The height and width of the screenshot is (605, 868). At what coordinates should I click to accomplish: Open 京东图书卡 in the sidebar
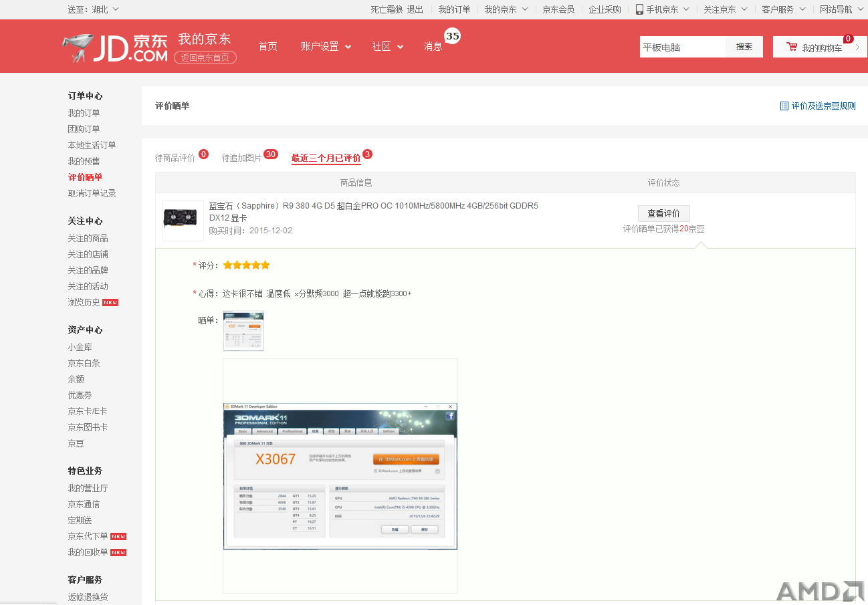pos(88,427)
